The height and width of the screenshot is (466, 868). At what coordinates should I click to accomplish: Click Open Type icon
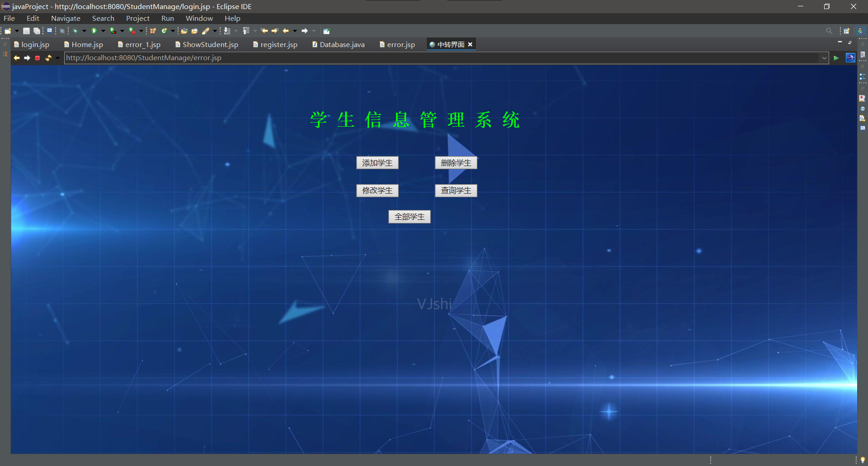tap(184, 31)
